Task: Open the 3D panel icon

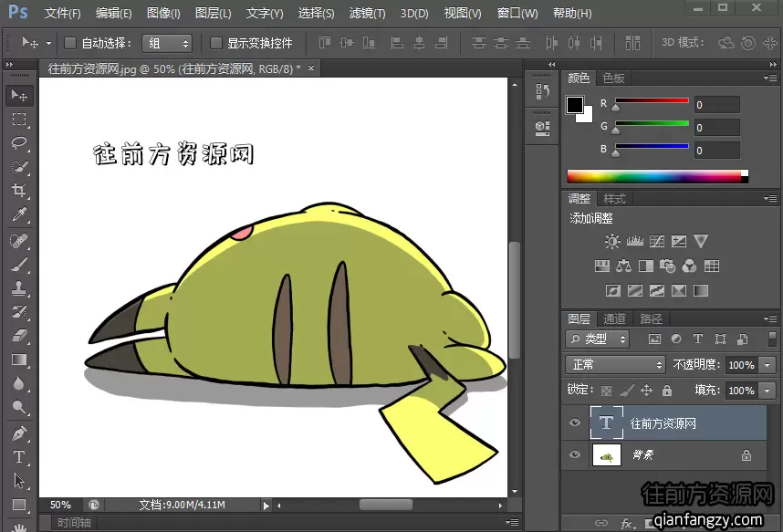Action: coord(542,128)
